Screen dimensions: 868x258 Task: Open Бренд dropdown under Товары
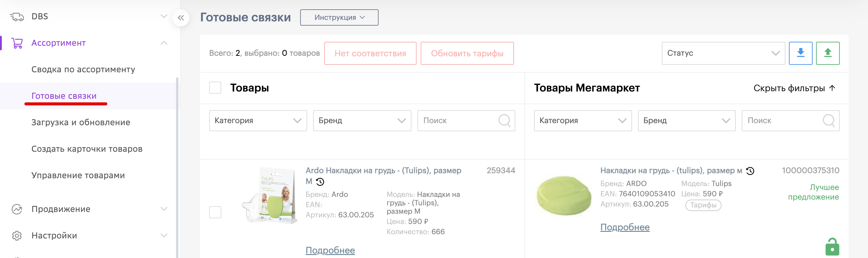click(x=362, y=120)
